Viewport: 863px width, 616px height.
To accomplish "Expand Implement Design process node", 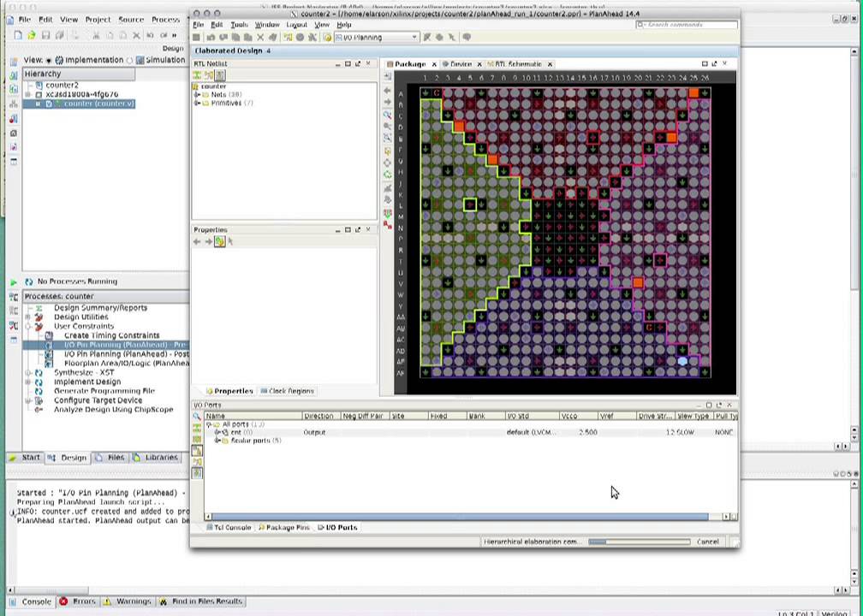I will click(28, 382).
